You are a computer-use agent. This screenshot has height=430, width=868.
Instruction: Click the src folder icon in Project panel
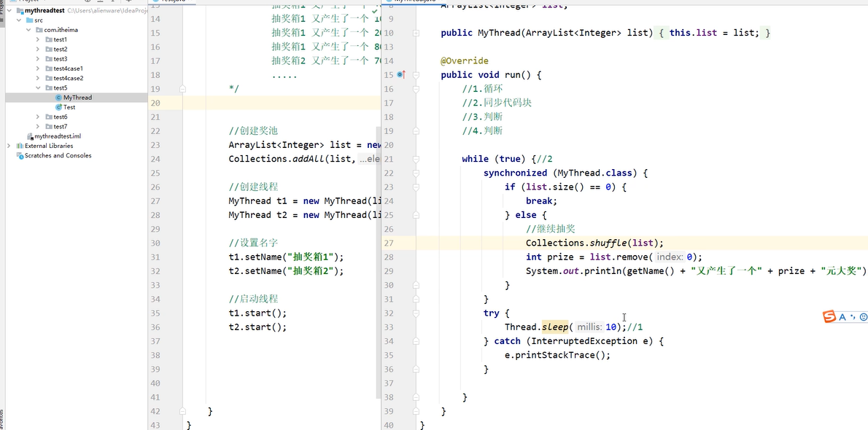[30, 20]
